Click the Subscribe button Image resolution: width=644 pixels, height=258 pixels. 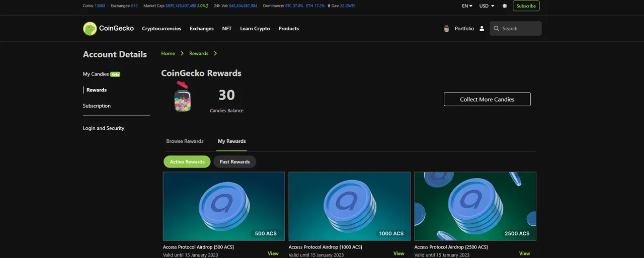click(x=526, y=6)
